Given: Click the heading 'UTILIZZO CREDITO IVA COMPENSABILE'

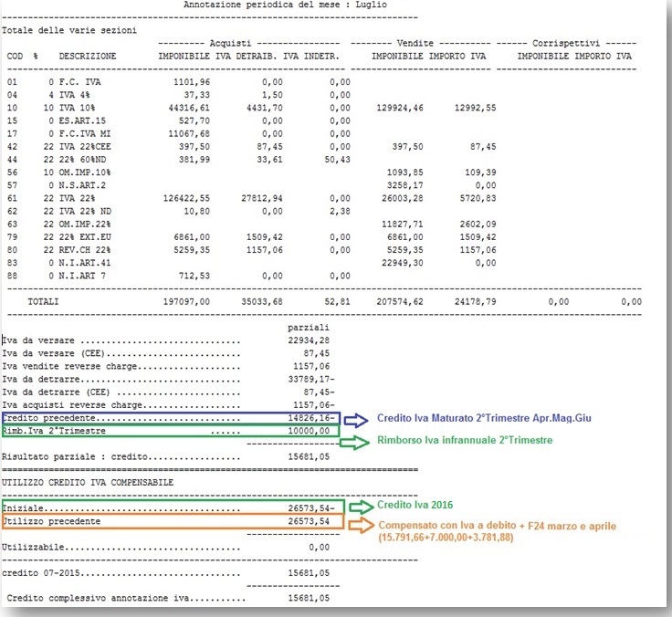Looking at the screenshot, I should coord(88,483).
